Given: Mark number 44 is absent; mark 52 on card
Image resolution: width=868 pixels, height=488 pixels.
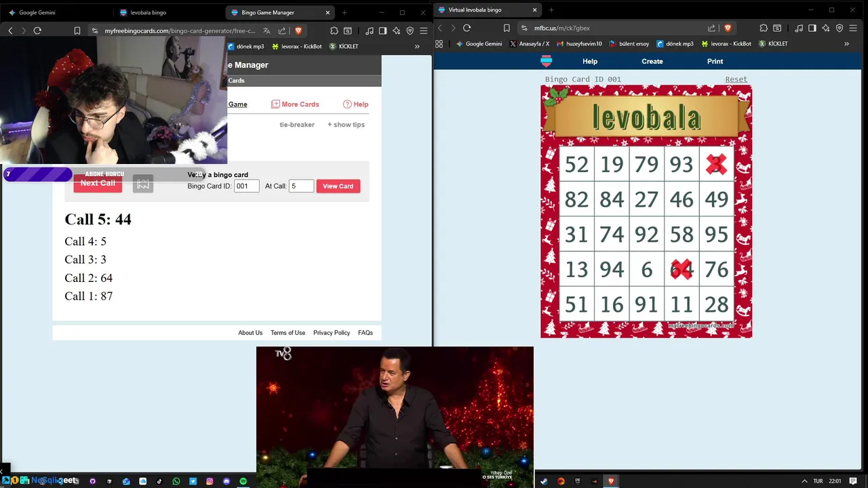Looking at the screenshot, I should click(576, 164).
